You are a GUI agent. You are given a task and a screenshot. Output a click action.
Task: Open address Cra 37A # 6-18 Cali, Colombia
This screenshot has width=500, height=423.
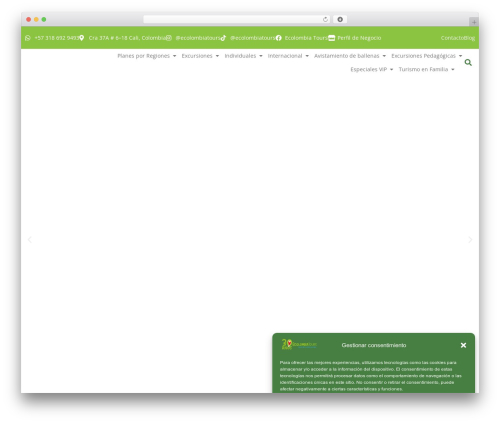127,38
